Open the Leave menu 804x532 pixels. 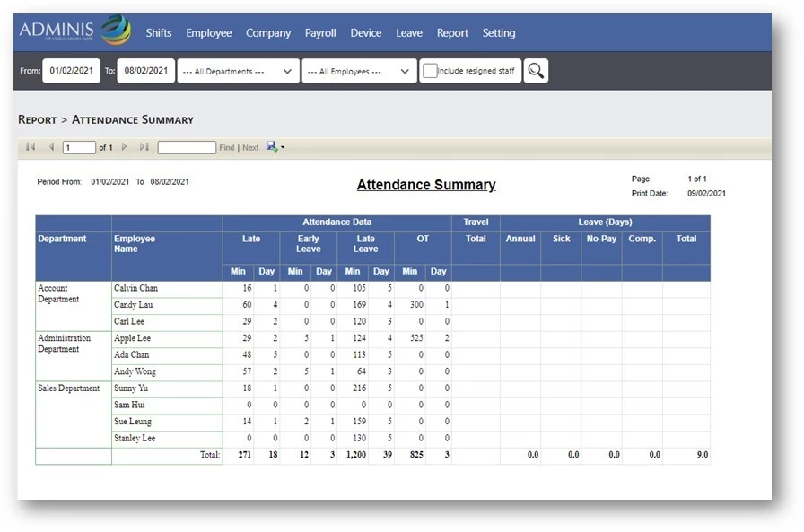click(x=409, y=33)
